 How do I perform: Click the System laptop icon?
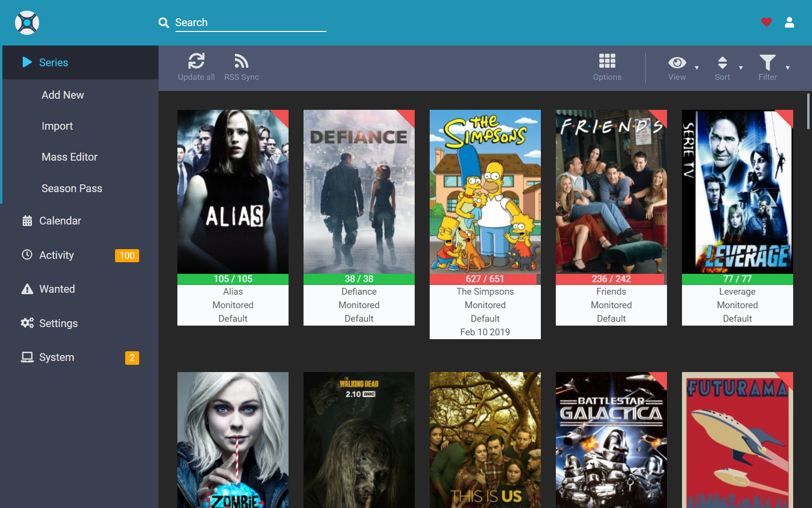pos(27,357)
